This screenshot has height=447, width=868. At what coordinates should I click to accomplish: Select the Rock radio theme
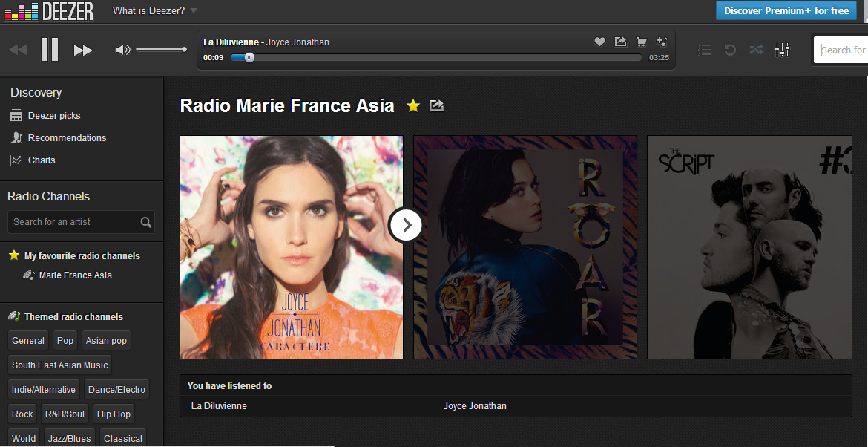[23, 414]
